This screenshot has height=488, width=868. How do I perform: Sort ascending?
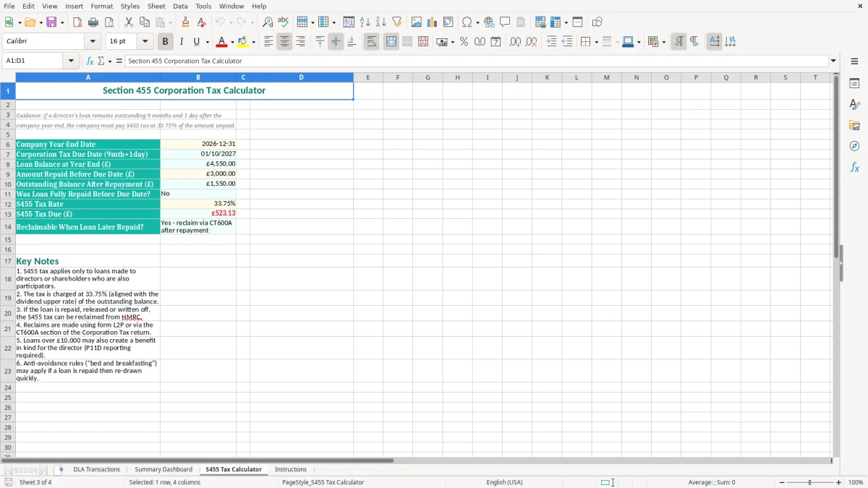click(x=365, y=22)
